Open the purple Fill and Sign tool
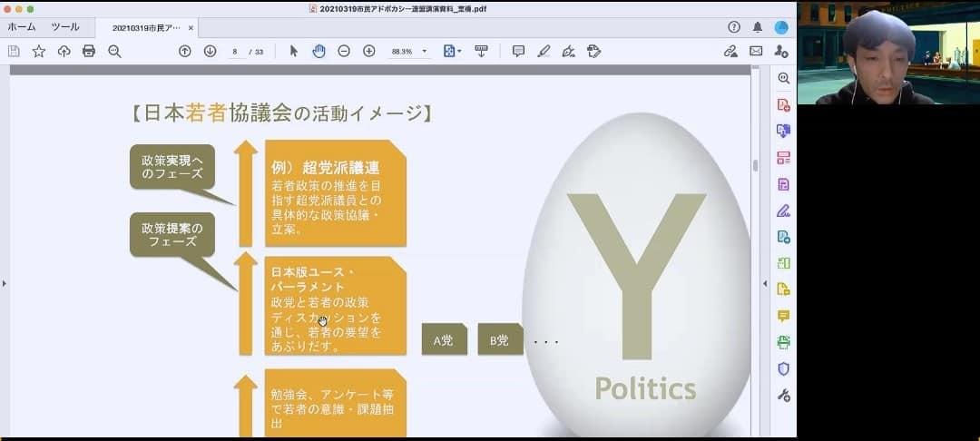 pos(784,211)
